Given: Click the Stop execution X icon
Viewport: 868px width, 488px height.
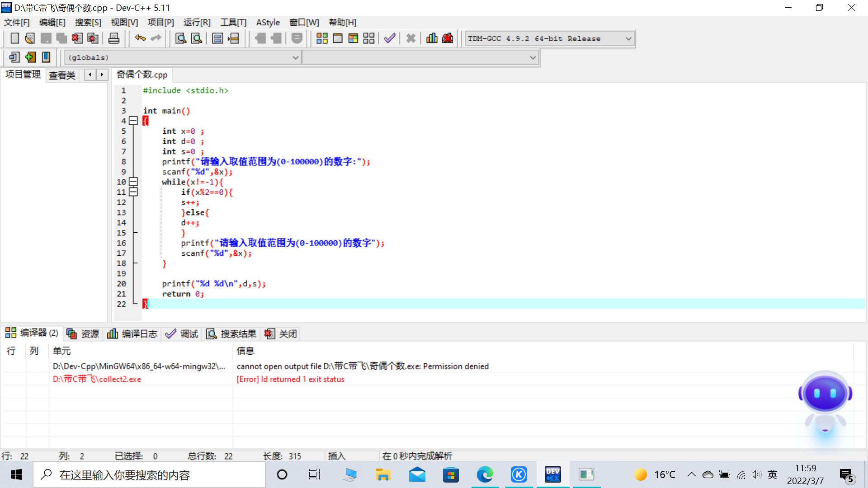Looking at the screenshot, I should coord(410,38).
